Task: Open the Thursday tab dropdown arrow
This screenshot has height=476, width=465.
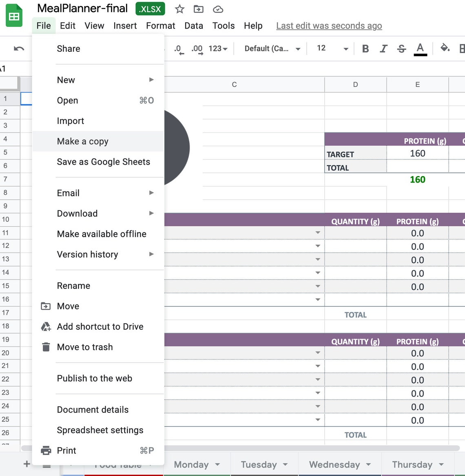Action: click(441, 465)
